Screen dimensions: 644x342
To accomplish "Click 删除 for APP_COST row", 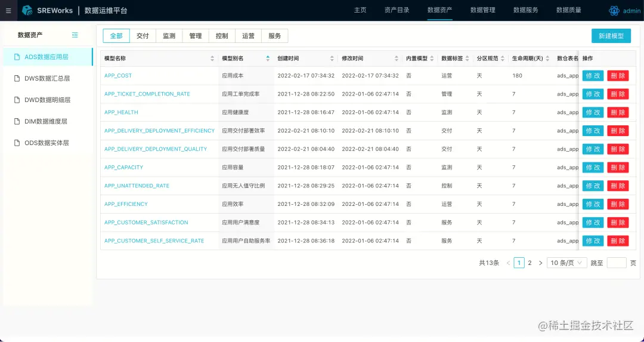I will pyautogui.click(x=618, y=76).
